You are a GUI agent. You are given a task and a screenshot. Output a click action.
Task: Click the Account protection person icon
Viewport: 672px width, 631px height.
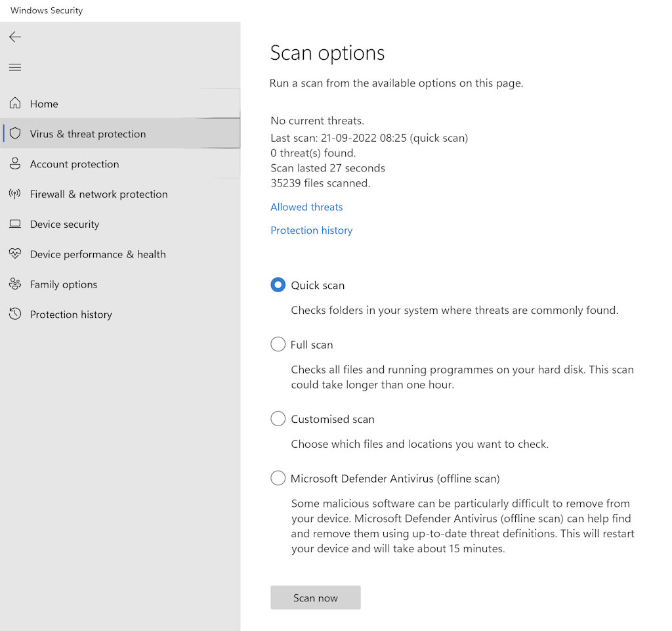point(15,163)
